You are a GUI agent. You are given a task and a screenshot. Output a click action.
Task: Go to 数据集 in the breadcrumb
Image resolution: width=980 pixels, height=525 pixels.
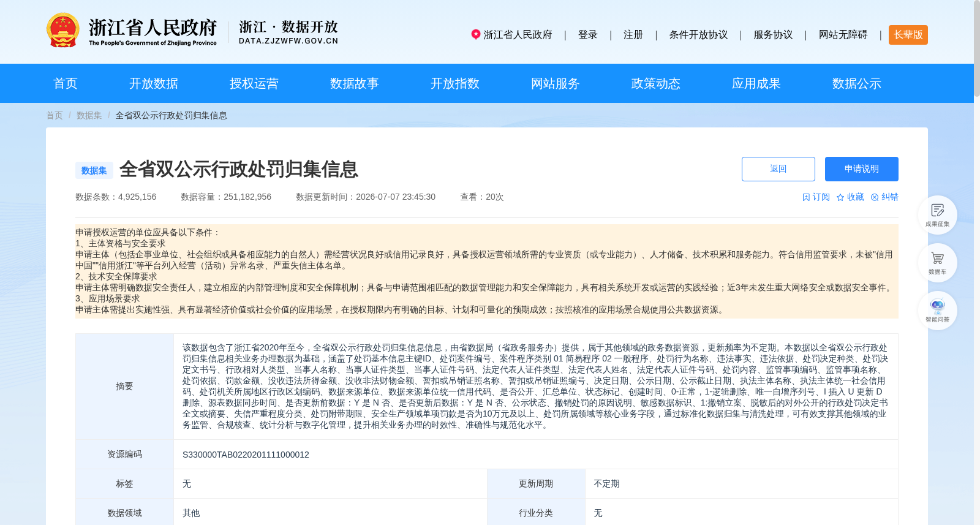click(x=89, y=115)
